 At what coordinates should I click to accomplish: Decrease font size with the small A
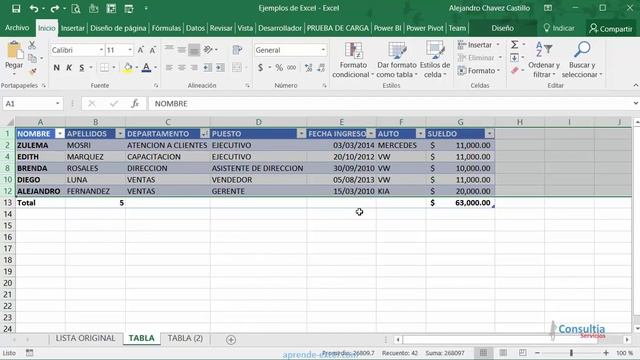pyautogui.click(x=153, y=50)
